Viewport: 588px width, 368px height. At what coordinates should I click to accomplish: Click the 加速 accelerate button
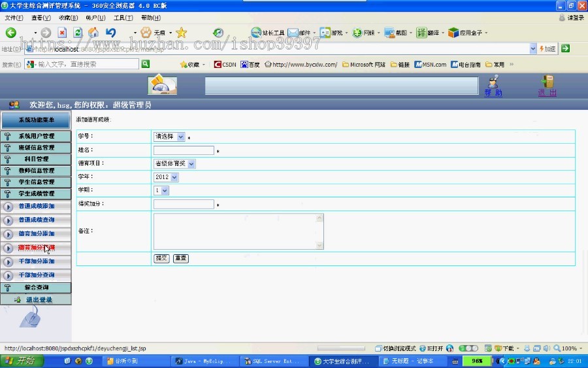coord(547,49)
